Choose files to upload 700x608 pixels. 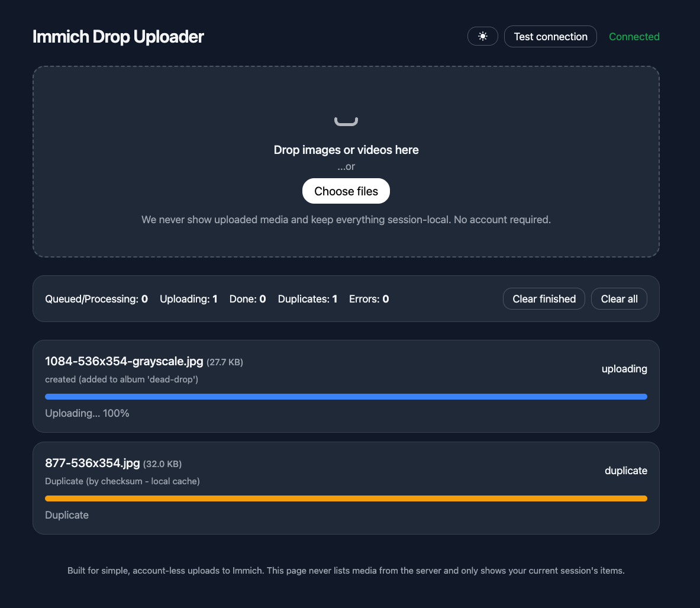[346, 191]
